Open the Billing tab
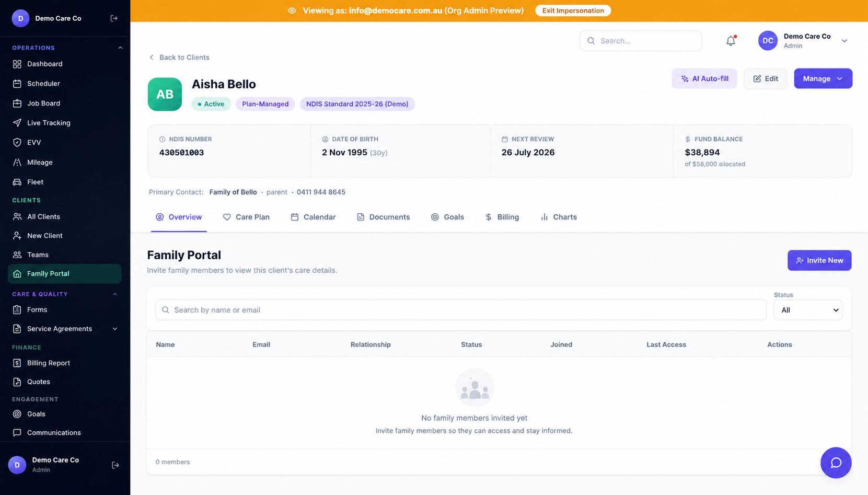Image resolution: width=868 pixels, height=495 pixels. pyautogui.click(x=502, y=217)
